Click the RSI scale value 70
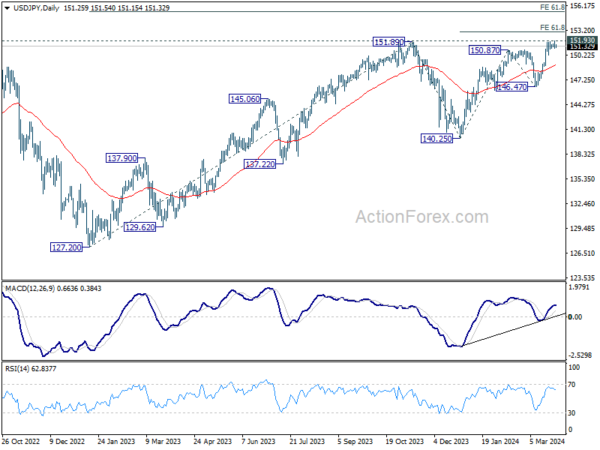 [572, 385]
